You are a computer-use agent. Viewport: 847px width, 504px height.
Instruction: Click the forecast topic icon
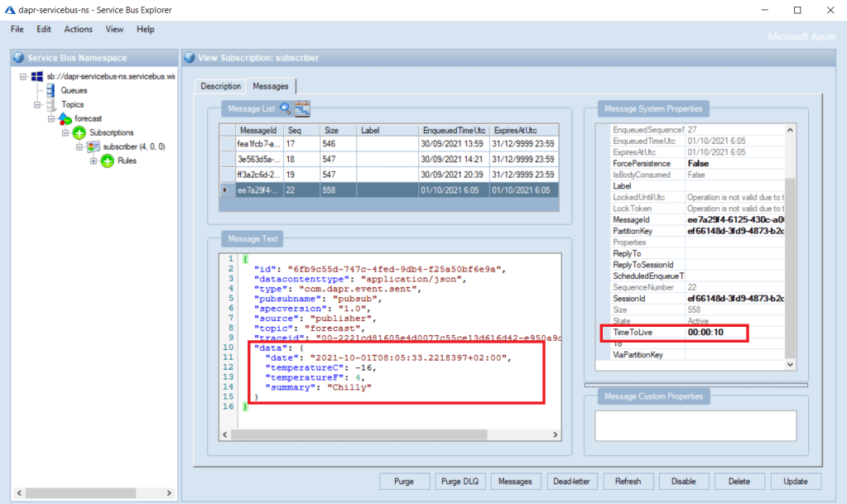click(x=65, y=118)
